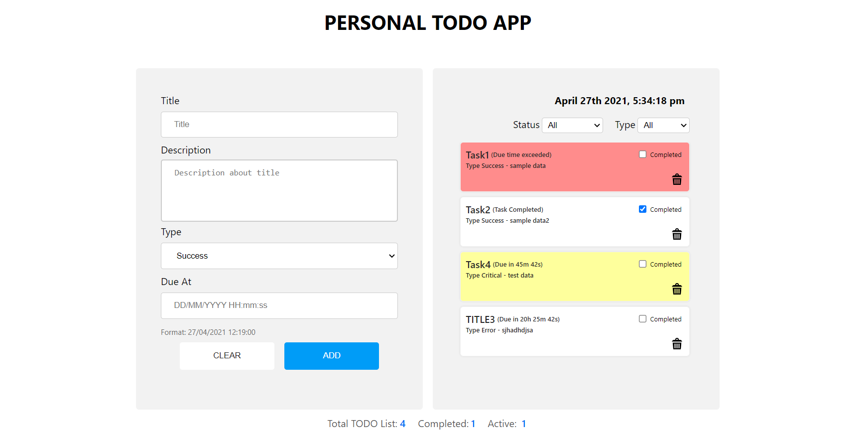Image resolution: width=868 pixels, height=447 pixels.
Task: Uncheck the Completed box on Task2
Action: coord(642,209)
